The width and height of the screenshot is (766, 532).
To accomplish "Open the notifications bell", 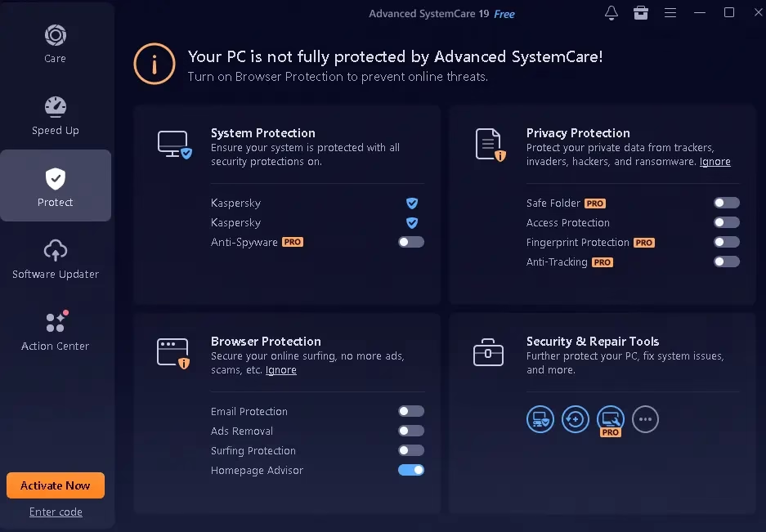I will click(x=611, y=13).
